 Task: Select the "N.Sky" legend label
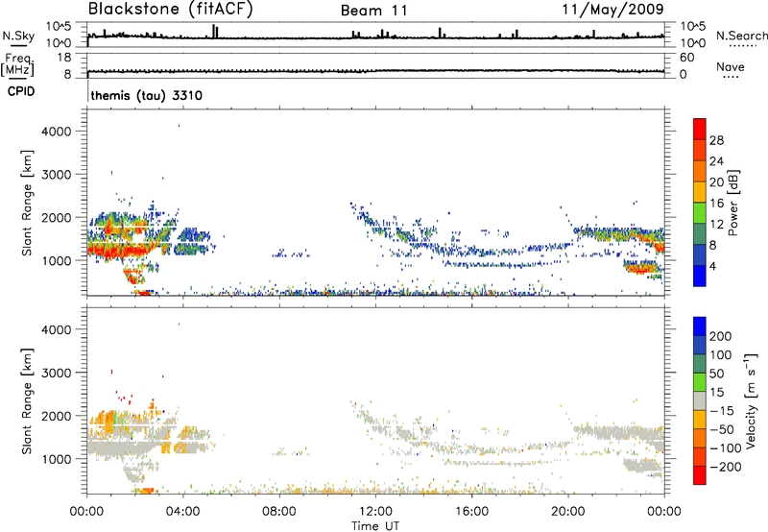pos(18,36)
